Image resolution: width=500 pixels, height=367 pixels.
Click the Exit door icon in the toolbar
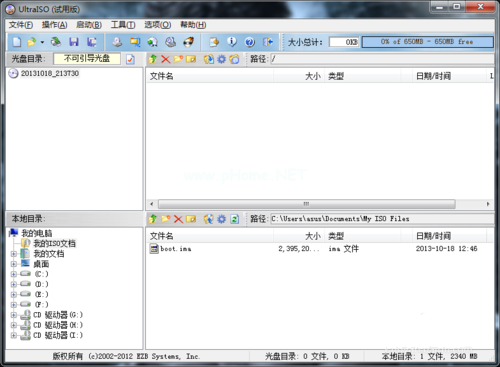(x=268, y=42)
